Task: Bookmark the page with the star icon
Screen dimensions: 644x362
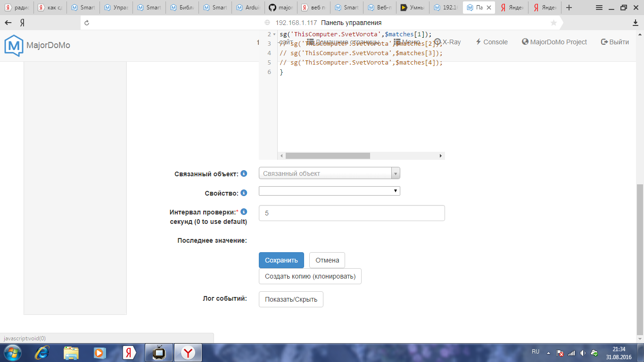Action: pyautogui.click(x=553, y=23)
